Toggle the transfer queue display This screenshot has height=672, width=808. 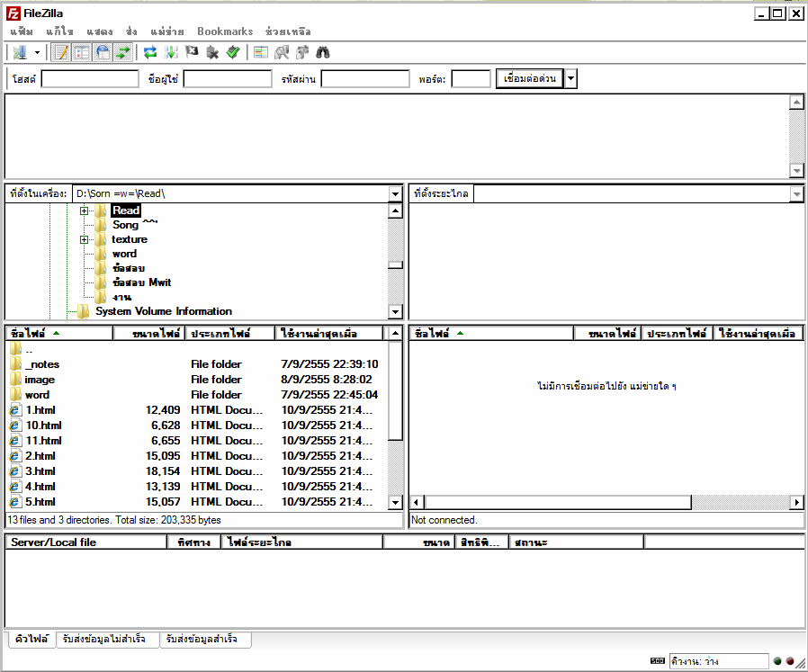(x=123, y=52)
